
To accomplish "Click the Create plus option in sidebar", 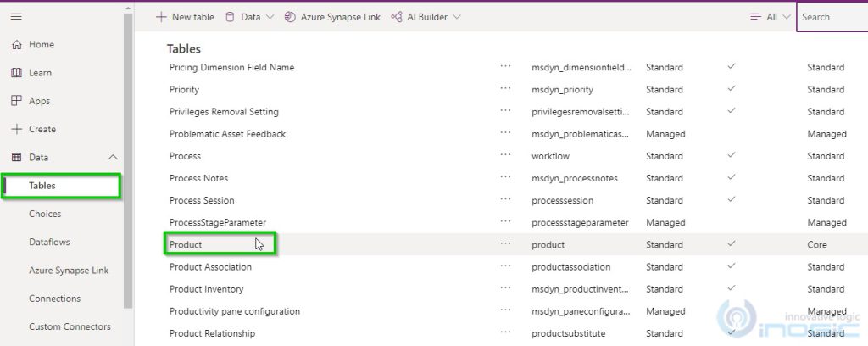I will (42, 129).
